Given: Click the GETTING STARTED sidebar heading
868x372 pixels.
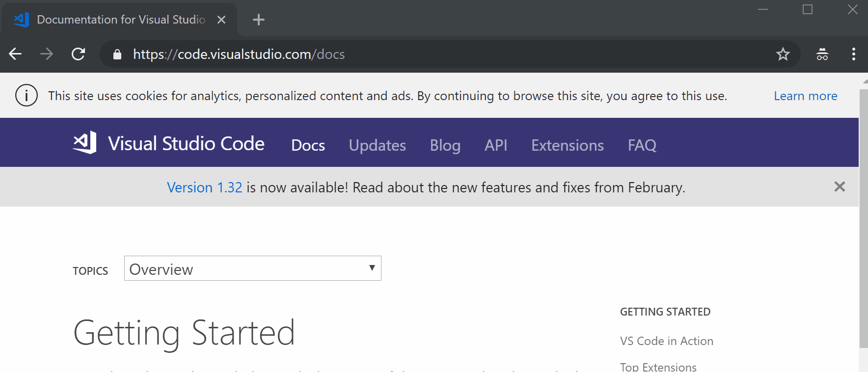Looking at the screenshot, I should click(665, 312).
